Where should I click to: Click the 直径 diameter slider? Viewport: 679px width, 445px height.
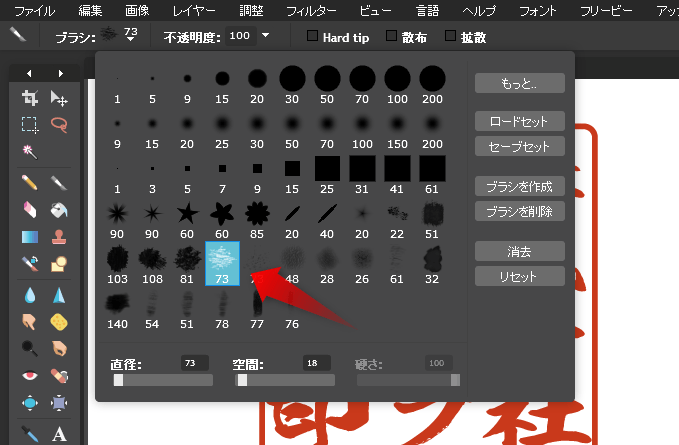point(163,380)
